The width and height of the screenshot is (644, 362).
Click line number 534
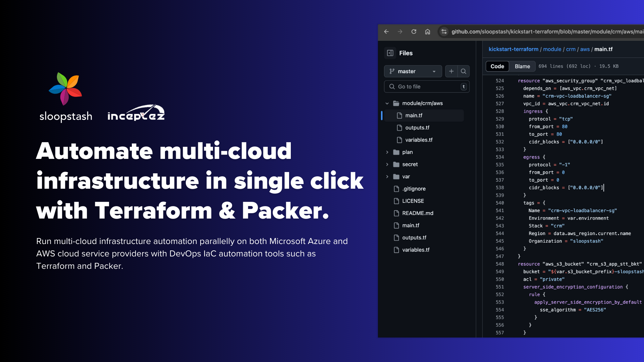[500, 157]
